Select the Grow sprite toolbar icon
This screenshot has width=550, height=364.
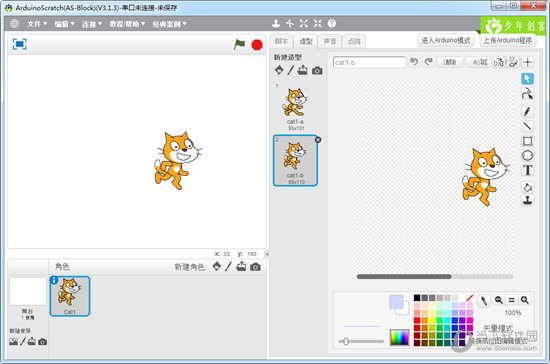tap(304, 23)
